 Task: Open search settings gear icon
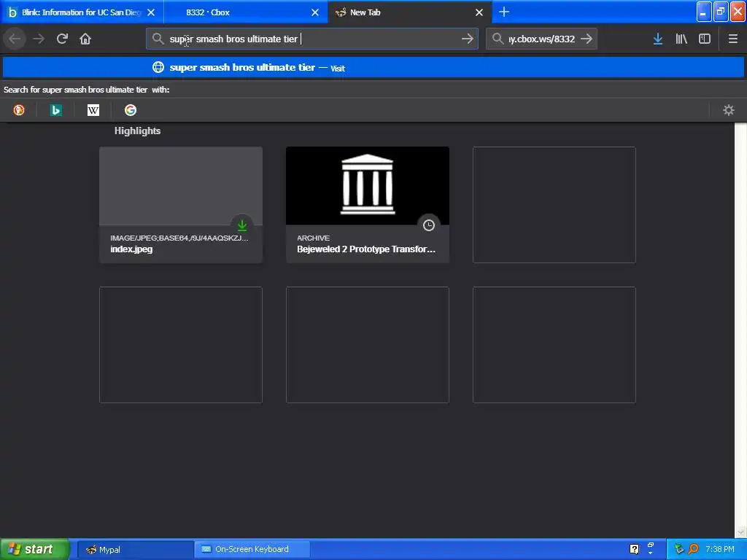[729, 110]
